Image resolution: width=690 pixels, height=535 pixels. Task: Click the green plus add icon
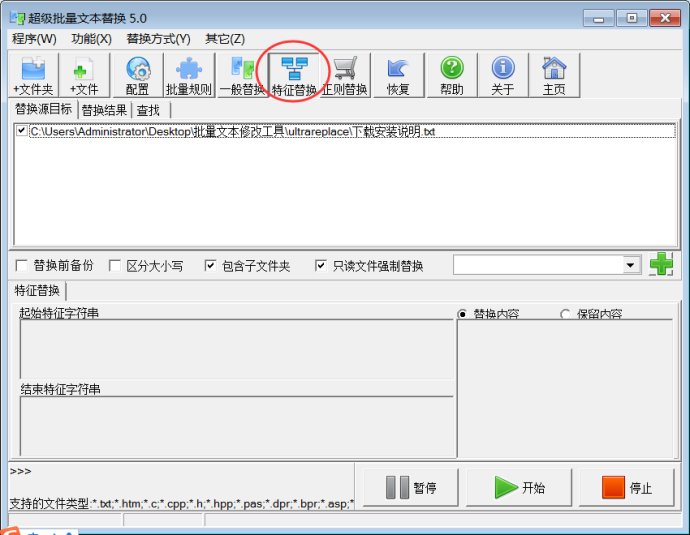[661, 265]
